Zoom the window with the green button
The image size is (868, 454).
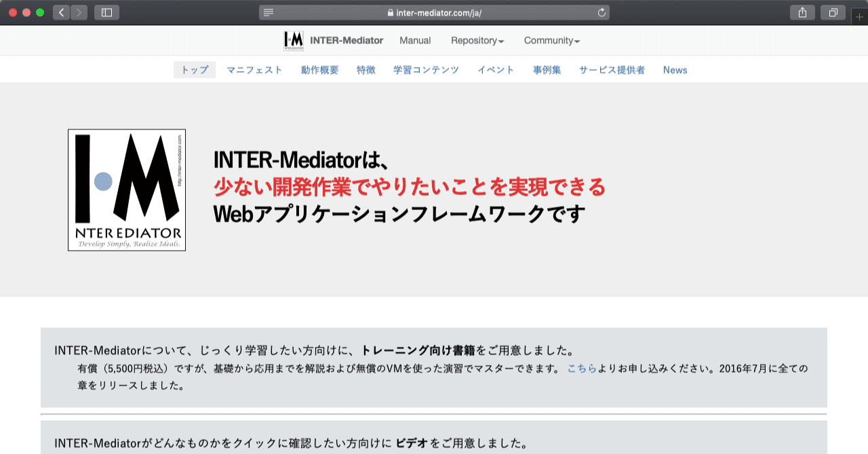pyautogui.click(x=40, y=12)
